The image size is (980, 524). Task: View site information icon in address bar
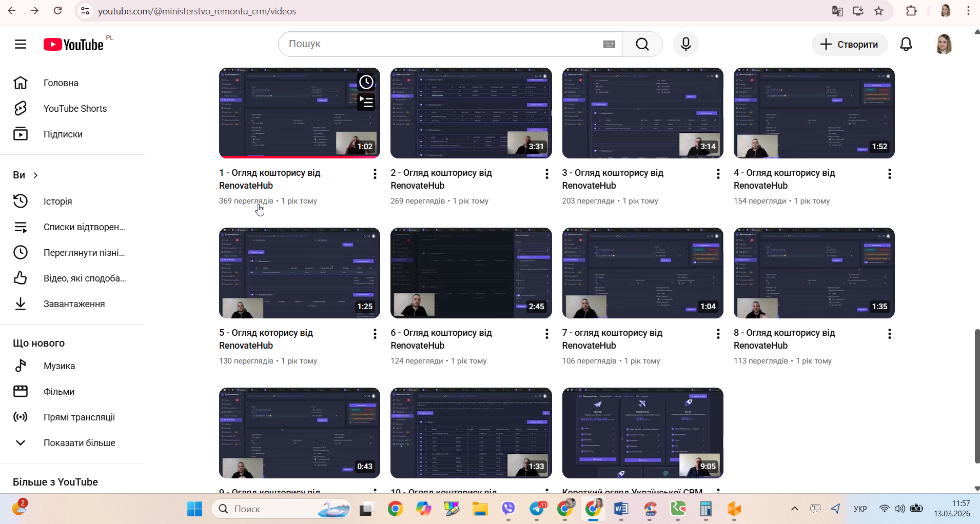(86, 11)
